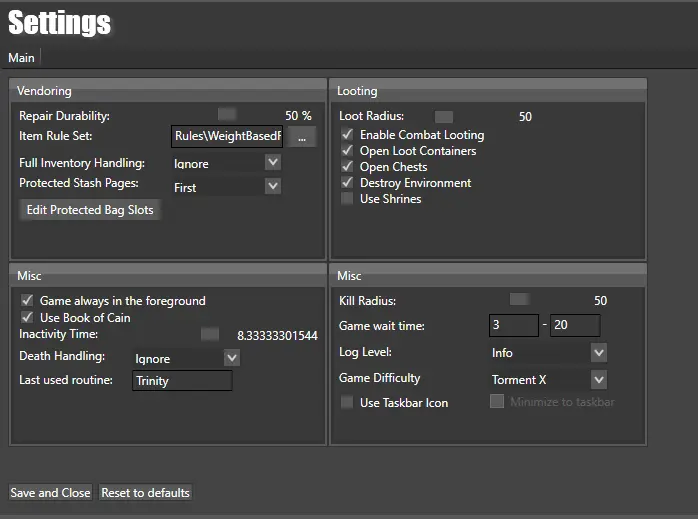
Task: Click the Last used routine text field
Action: click(x=182, y=381)
